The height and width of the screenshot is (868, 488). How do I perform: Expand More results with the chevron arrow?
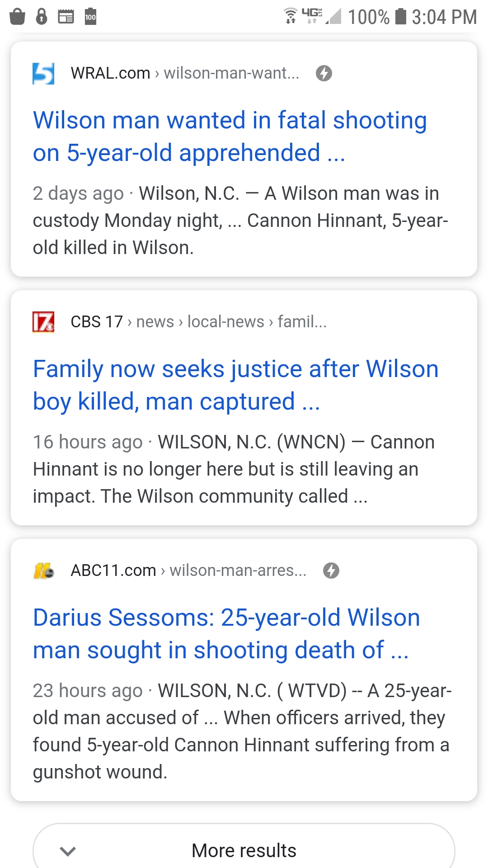pyautogui.click(x=68, y=851)
